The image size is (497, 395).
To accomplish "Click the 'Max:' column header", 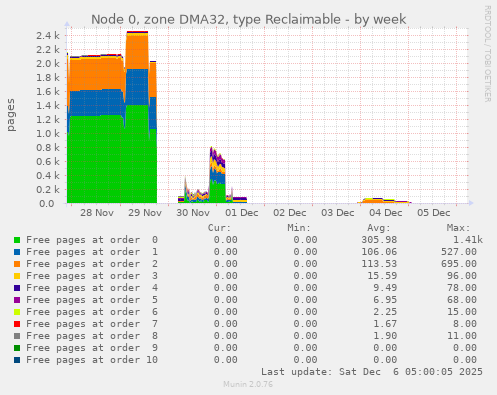I will coord(458,228).
